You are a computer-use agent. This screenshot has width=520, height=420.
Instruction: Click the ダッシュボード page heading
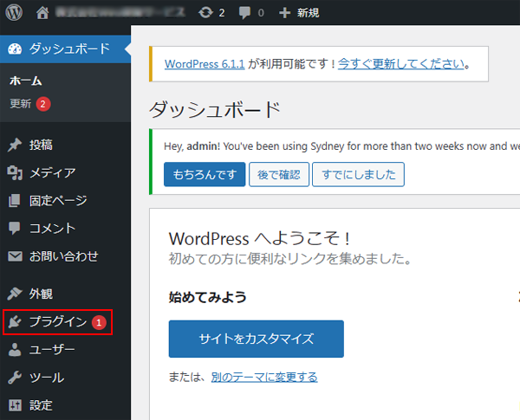click(x=215, y=110)
